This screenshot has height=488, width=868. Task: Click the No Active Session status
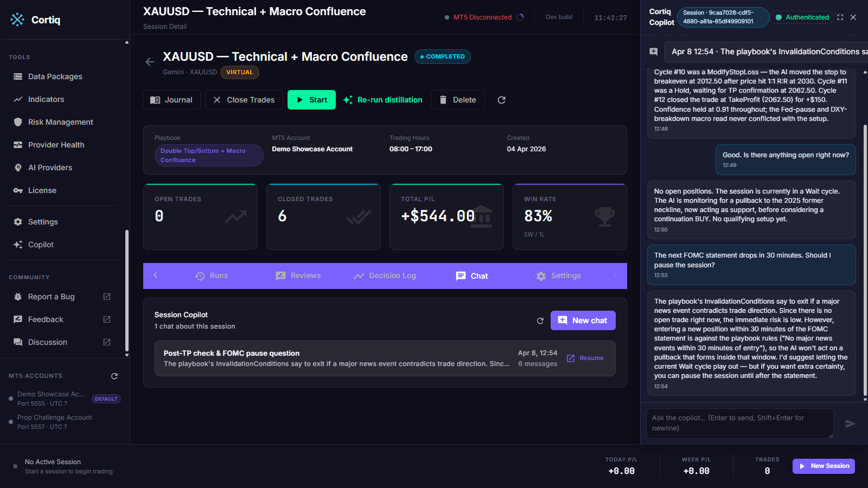[x=53, y=462]
